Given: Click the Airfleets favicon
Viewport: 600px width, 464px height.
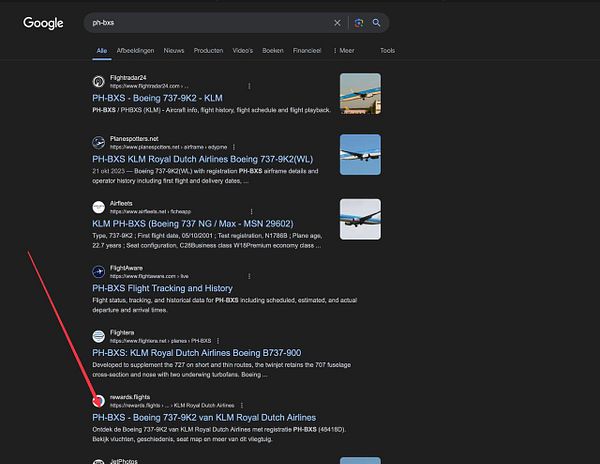Looking at the screenshot, I should pos(98,207).
